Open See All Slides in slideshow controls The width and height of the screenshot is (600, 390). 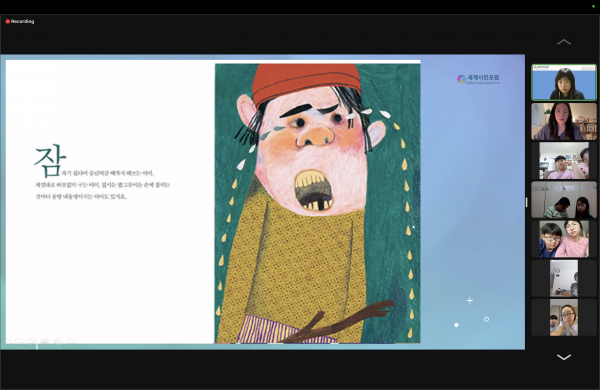point(45,342)
